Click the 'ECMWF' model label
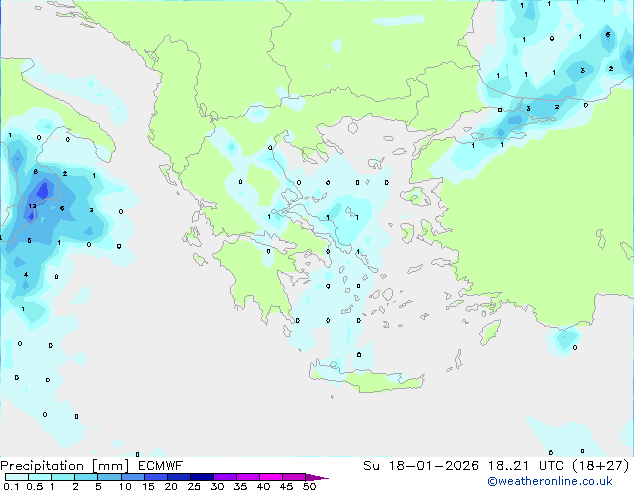 click(161, 466)
